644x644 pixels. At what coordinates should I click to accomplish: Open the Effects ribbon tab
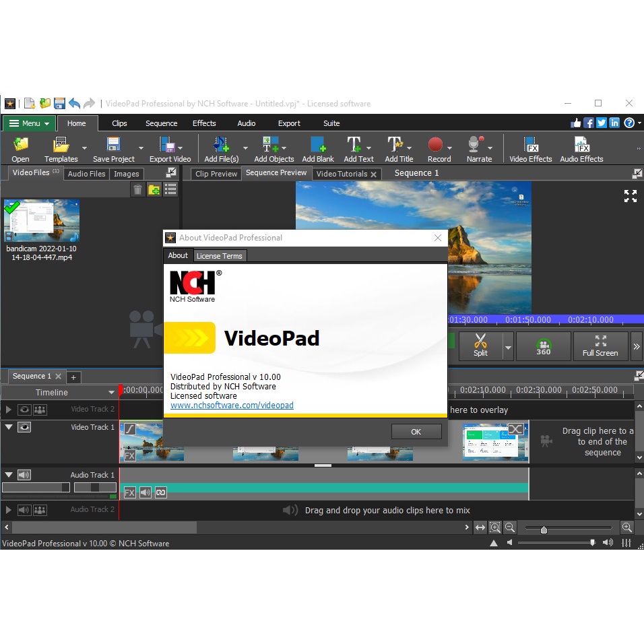(x=204, y=123)
